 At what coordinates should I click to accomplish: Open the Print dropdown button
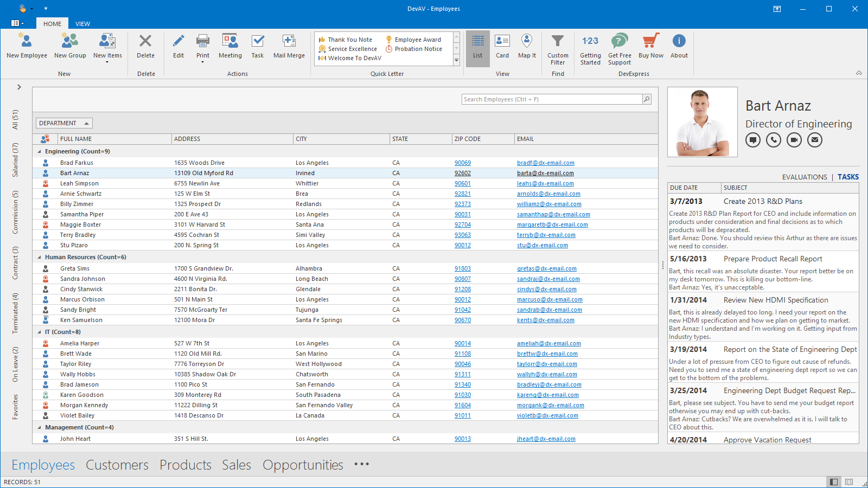[x=203, y=48]
